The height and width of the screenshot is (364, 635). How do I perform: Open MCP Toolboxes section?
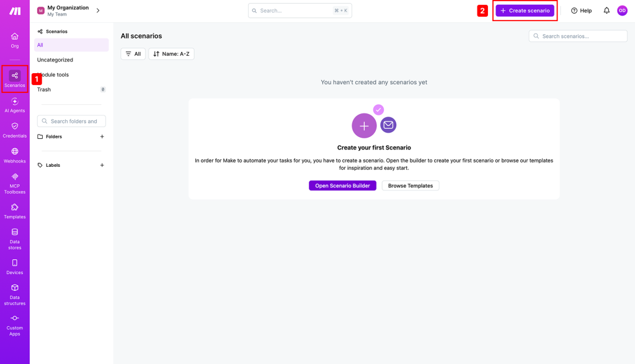(x=15, y=184)
